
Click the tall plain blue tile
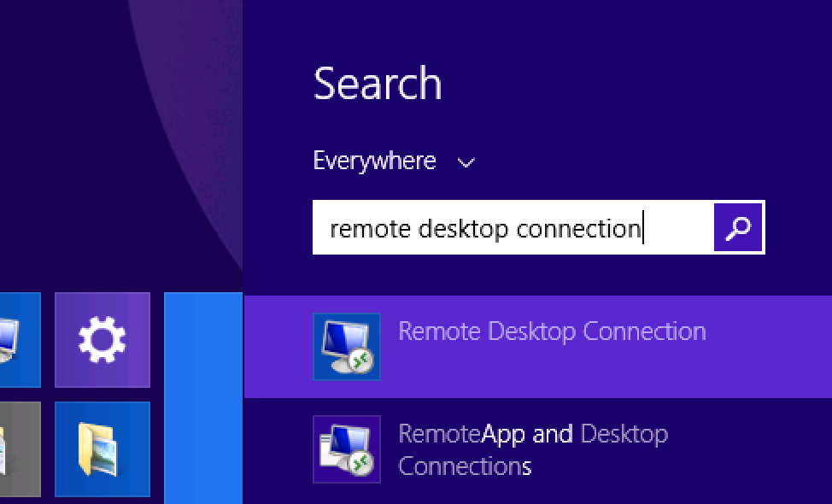[x=203, y=397]
